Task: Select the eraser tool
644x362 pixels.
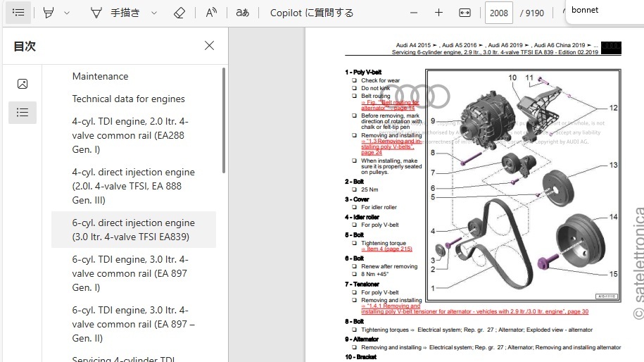Action: point(179,13)
